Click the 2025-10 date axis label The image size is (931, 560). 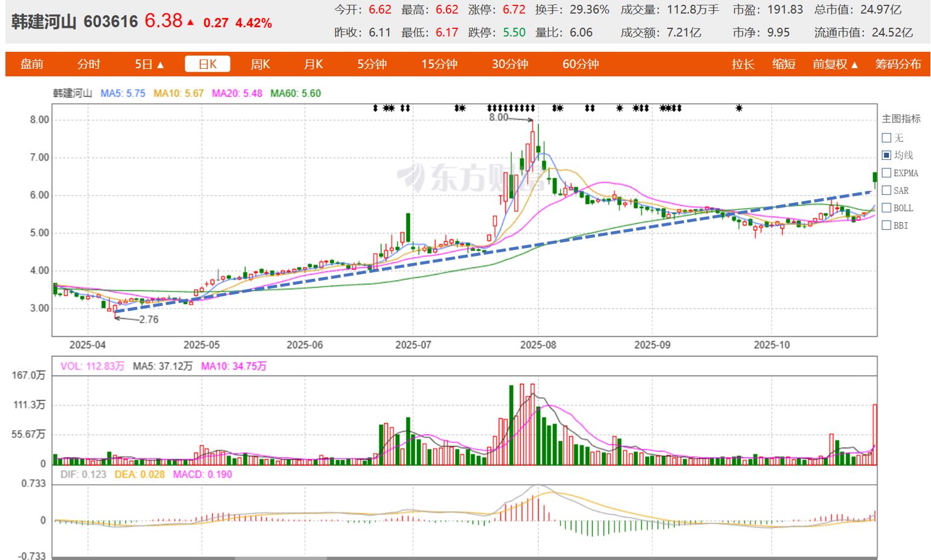click(x=772, y=345)
